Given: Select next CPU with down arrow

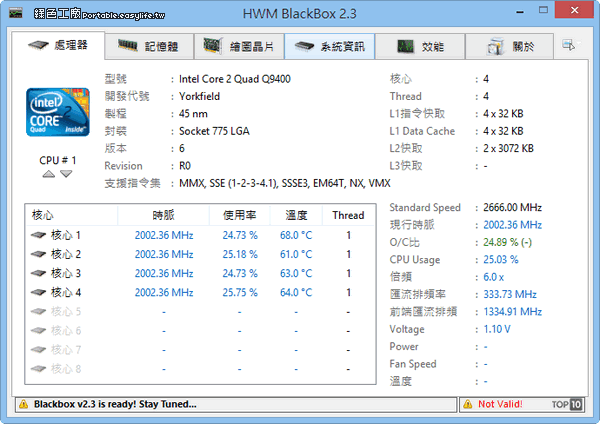Looking at the screenshot, I should (66, 174).
